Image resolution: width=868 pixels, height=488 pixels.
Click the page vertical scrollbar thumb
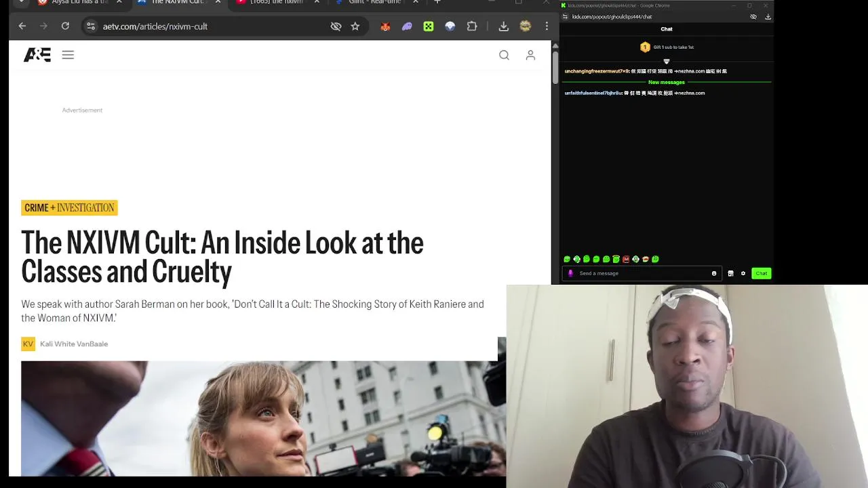point(555,66)
